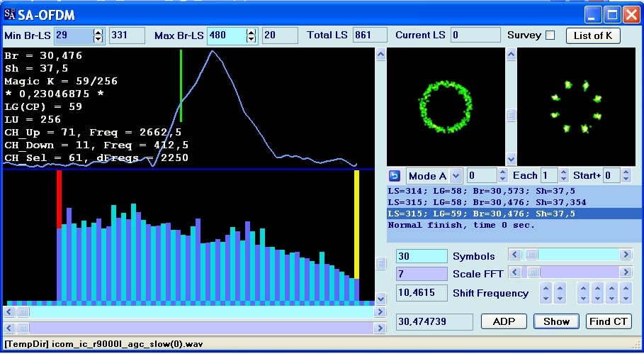Select row LS=314; LG=58; Br=30,573
644x354 pixels.
515,191
